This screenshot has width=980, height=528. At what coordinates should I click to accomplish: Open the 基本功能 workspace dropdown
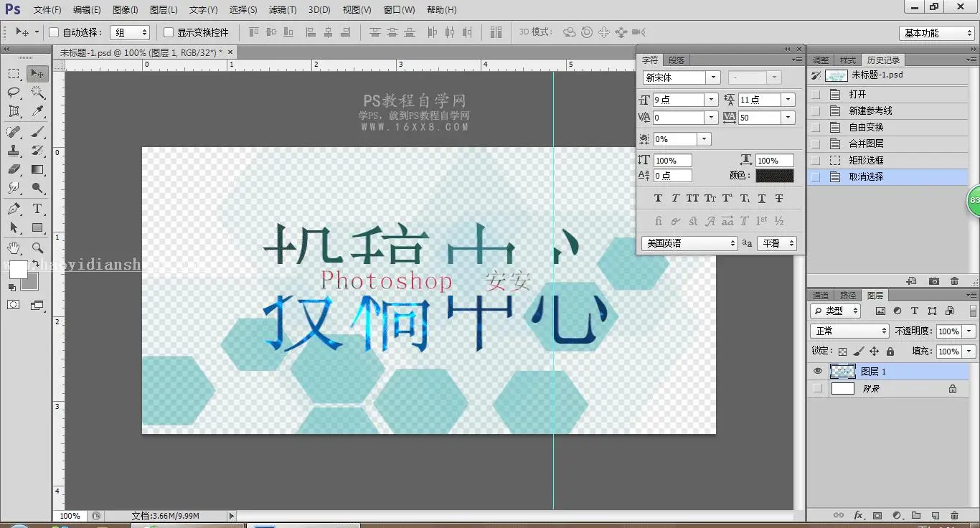coord(936,33)
